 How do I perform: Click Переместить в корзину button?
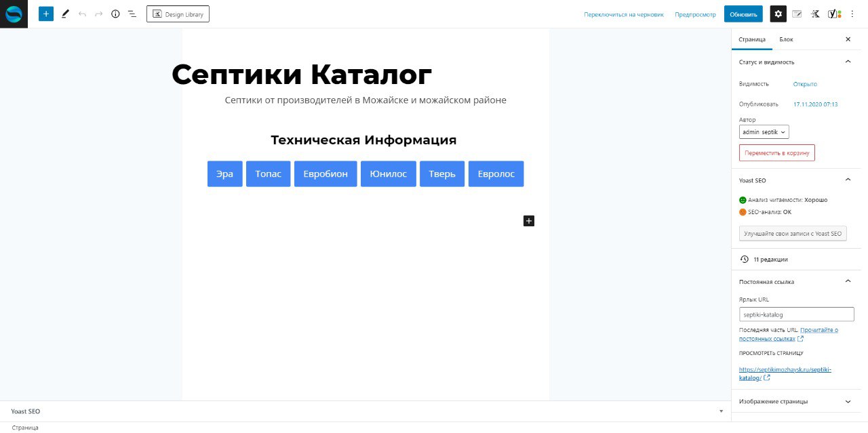coord(777,152)
